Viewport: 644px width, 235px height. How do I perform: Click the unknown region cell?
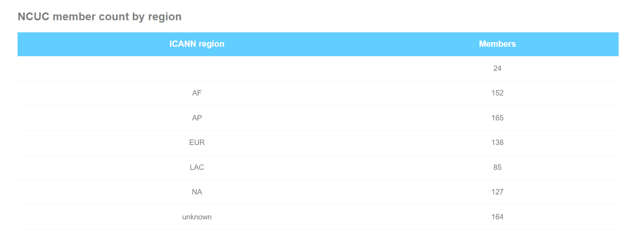coord(197,217)
